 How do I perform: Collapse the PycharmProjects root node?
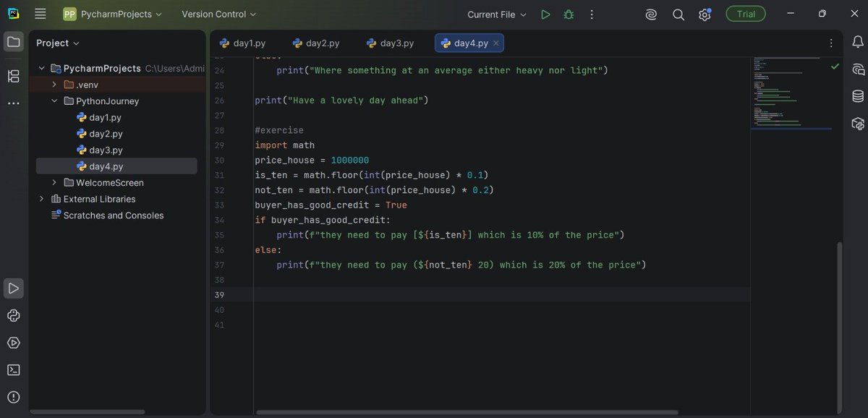[42, 68]
